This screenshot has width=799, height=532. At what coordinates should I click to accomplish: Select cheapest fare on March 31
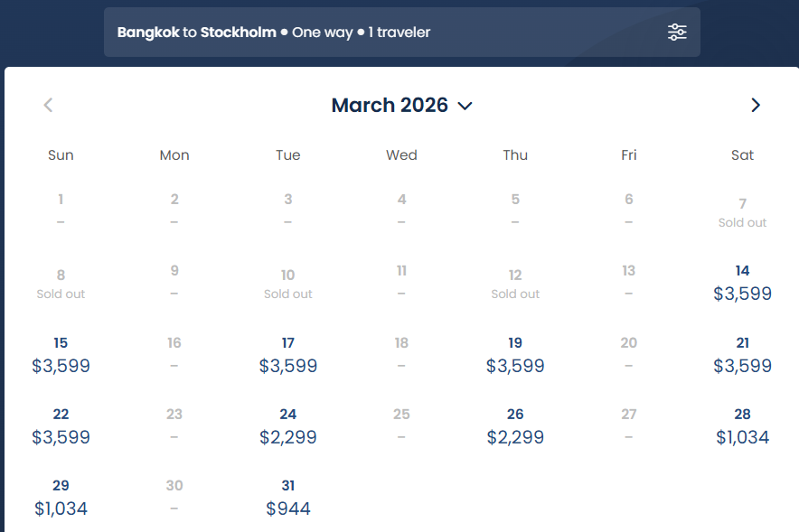288,498
